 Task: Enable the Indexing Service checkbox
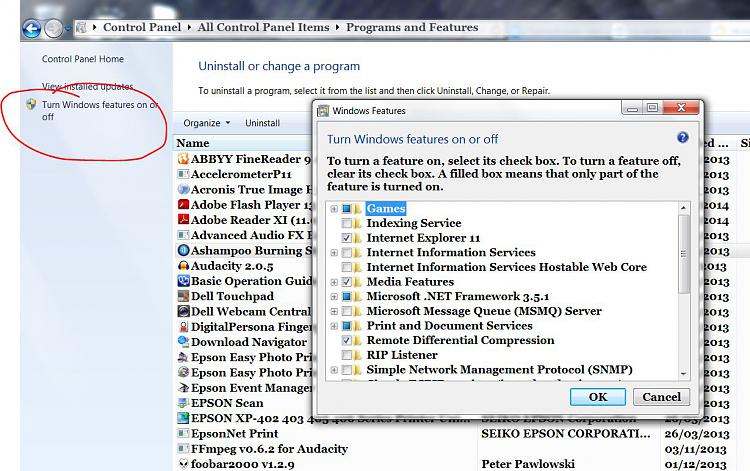[346, 223]
